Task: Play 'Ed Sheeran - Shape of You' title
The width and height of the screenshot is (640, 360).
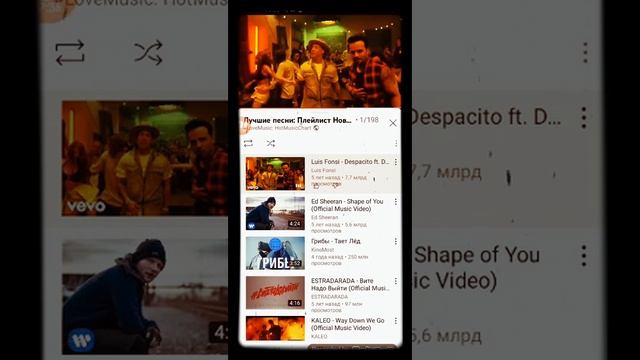Action: (347, 205)
